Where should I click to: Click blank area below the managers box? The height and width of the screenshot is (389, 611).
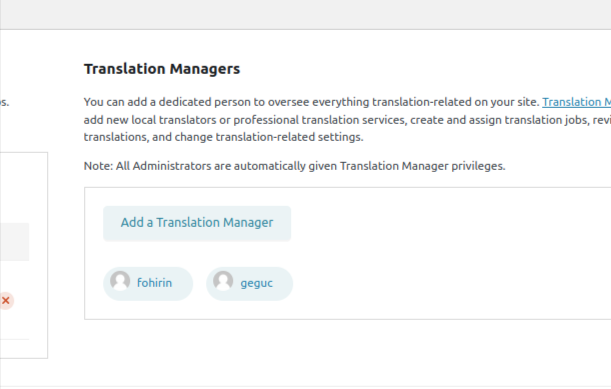pos(347,351)
